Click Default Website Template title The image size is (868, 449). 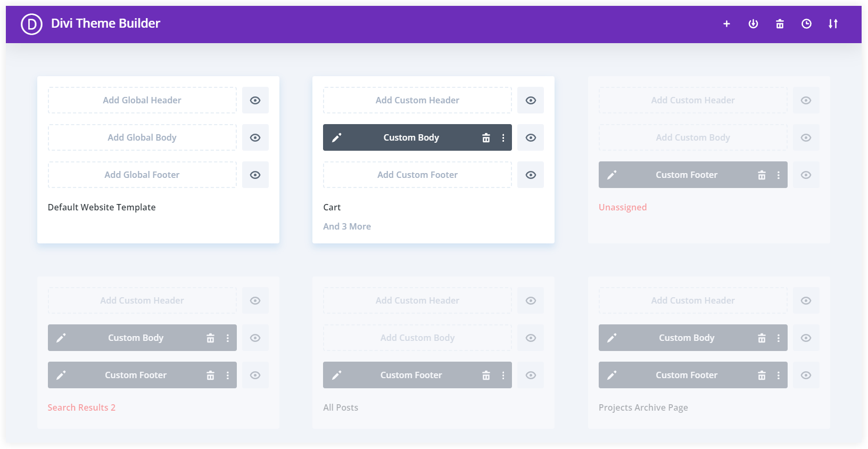pos(102,207)
